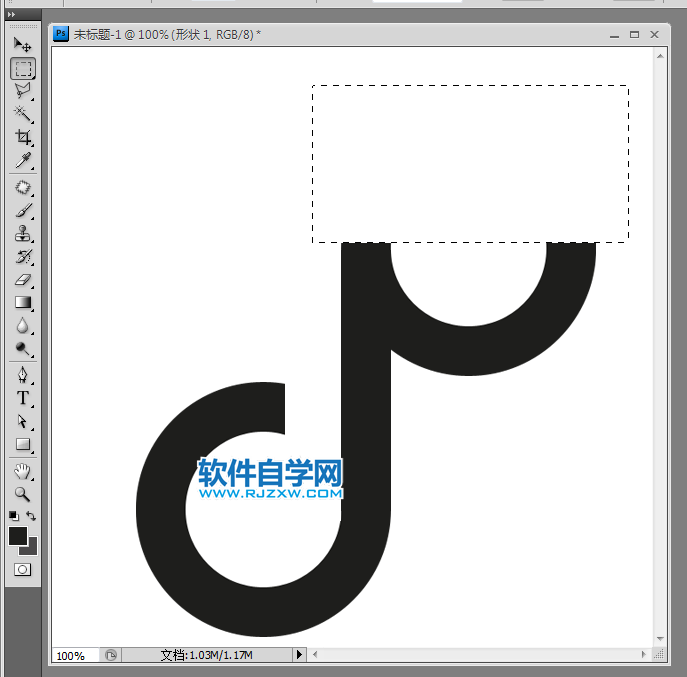Click the vertical scrollbar down arrow

click(x=660, y=639)
